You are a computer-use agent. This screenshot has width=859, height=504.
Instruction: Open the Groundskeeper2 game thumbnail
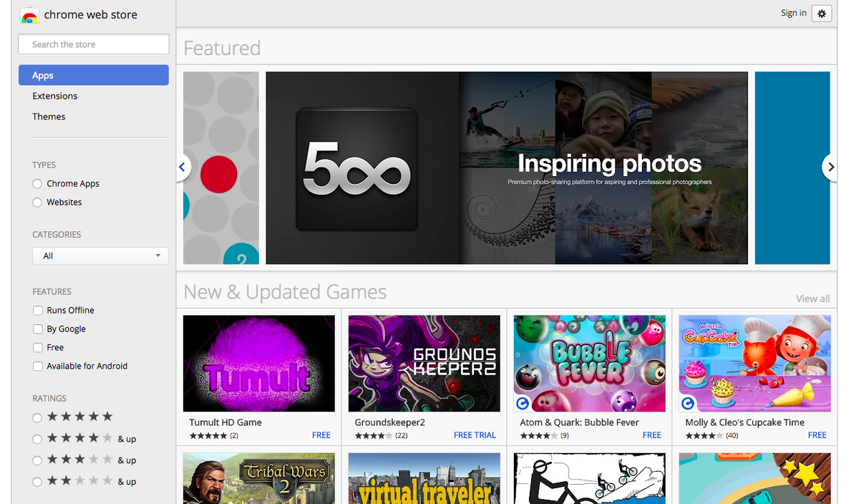[424, 364]
